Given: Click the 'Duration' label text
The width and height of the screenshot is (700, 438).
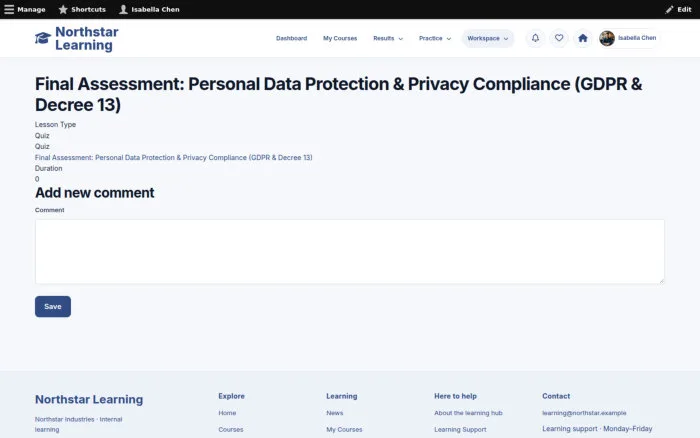Looking at the screenshot, I should pos(49,168).
